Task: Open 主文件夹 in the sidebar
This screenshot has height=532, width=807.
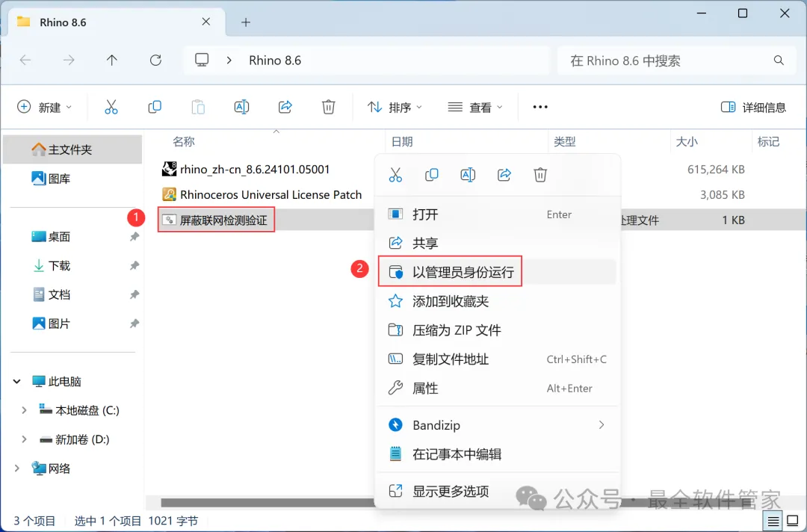Action: click(72, 149)
